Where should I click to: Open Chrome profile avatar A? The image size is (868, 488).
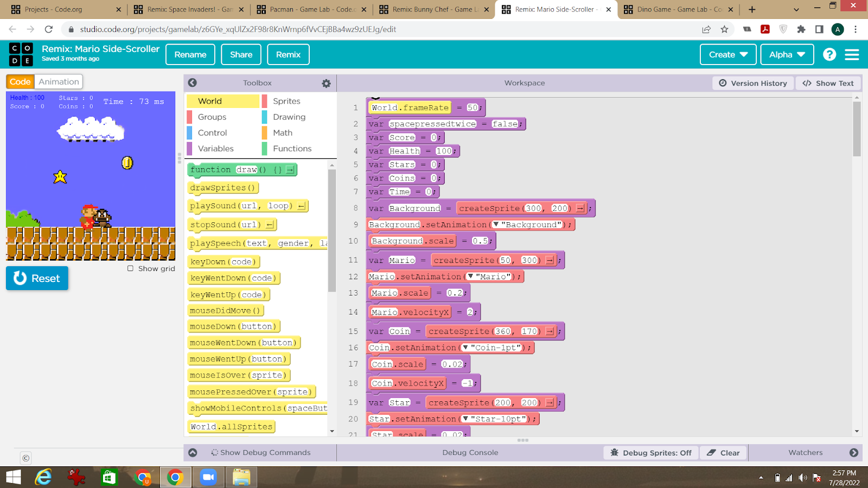pos(838,29)
